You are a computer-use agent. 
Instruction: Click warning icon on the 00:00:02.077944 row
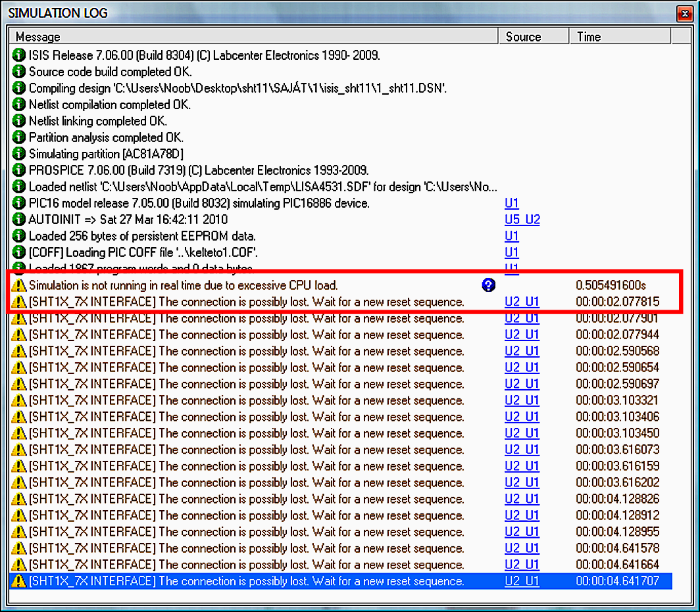click(x=18, y=335)
